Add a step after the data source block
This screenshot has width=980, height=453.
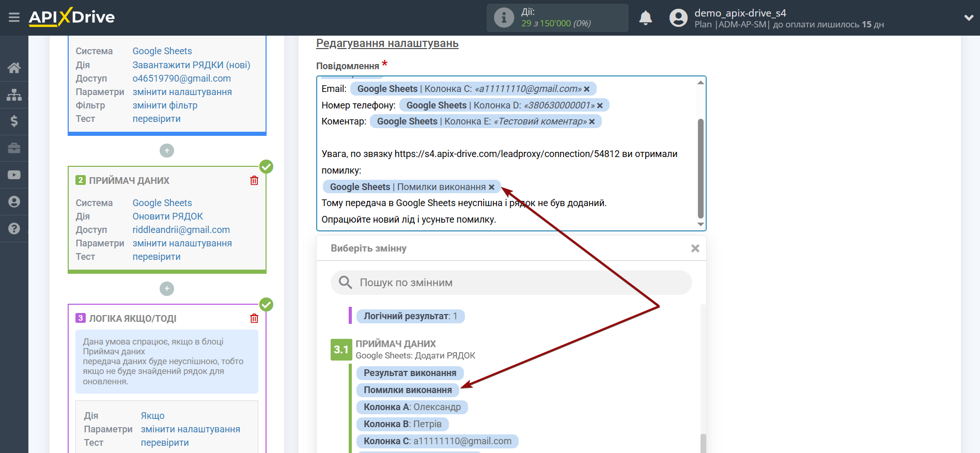pyautogui.click(x=167, y=151)
